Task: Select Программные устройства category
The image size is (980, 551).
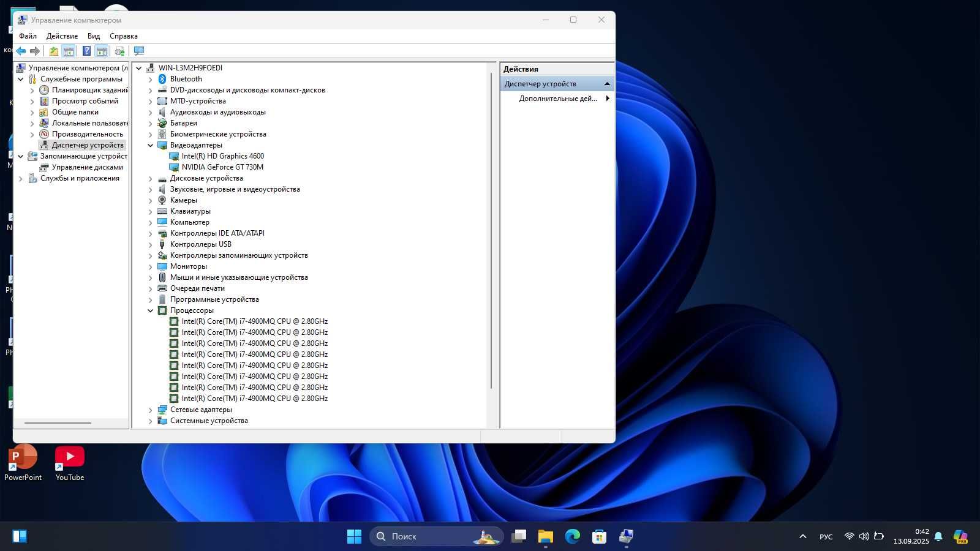Action: pos(214,299)
